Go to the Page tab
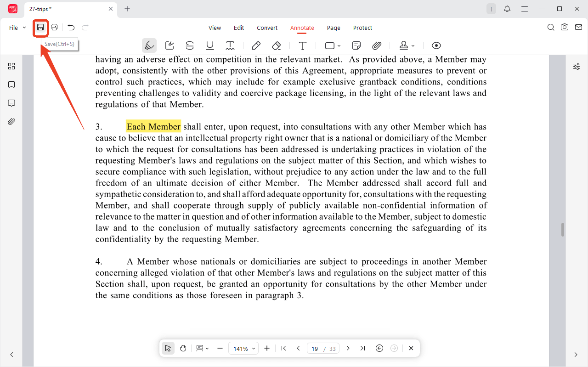 334,28
